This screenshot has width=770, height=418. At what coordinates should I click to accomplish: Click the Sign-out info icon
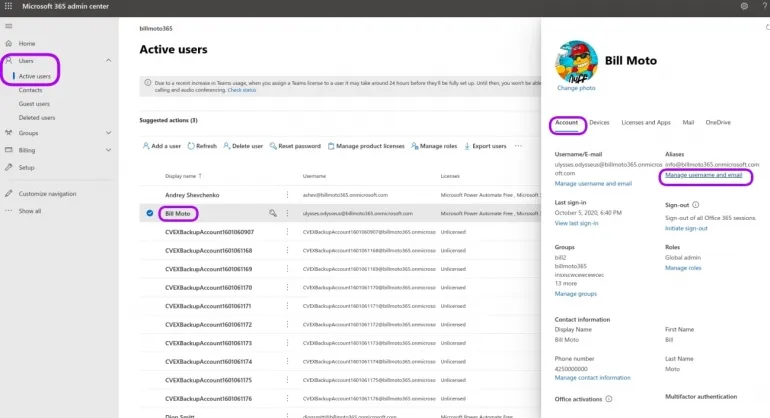click(695, 205)
